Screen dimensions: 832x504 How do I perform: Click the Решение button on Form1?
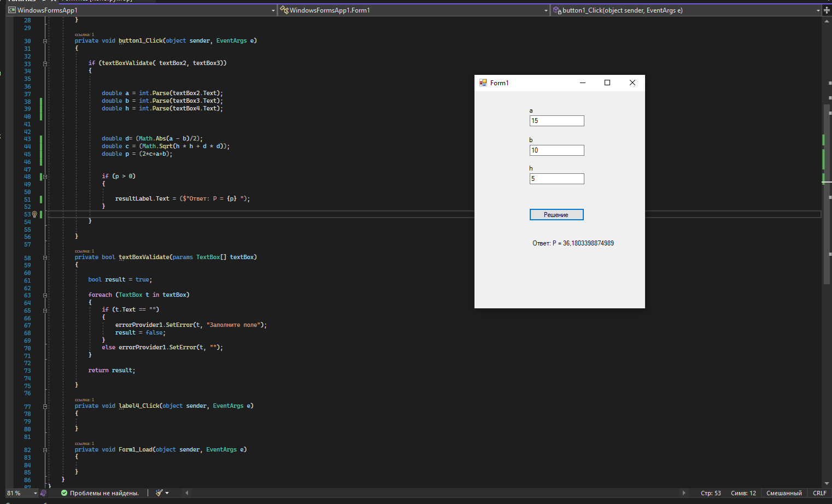(x=556, y=214)
